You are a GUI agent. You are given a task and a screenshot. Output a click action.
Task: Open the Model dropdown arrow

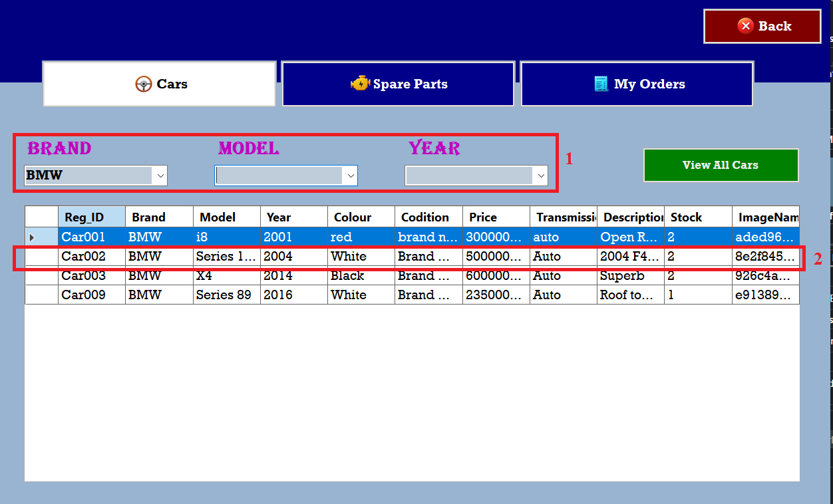350,176
